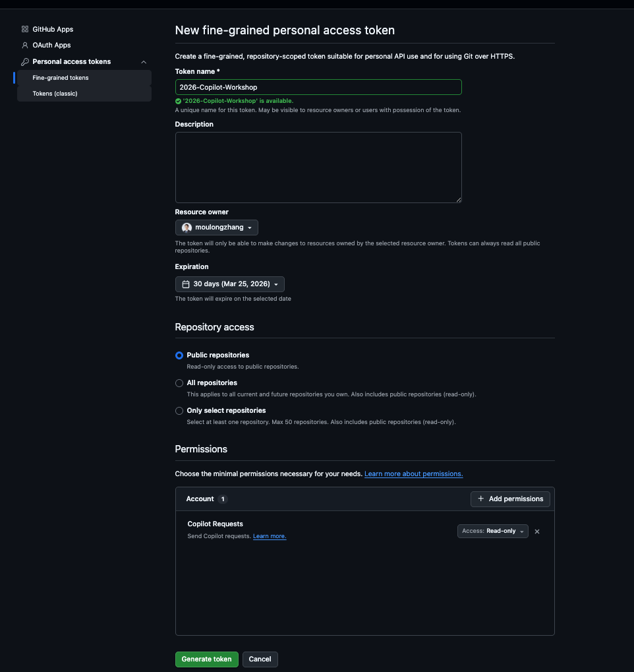Open Learn more about permissions link
The height and width of the screenshot is (672, 634).
click(x=413, y=474)
